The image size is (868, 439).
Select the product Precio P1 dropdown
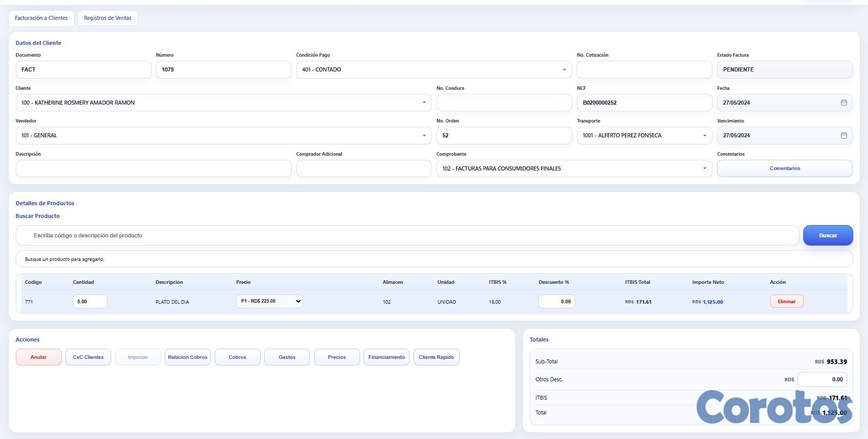[x=269, y=301]
